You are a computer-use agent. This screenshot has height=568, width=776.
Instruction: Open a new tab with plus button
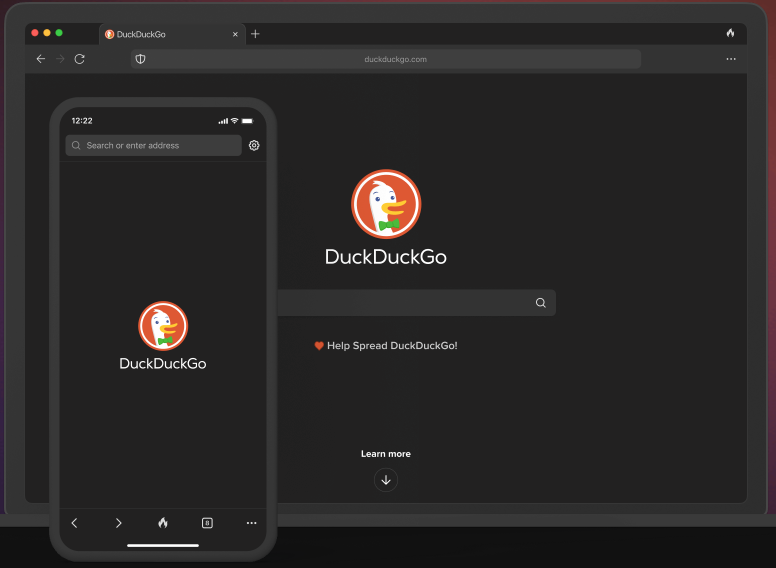[255, 34]
